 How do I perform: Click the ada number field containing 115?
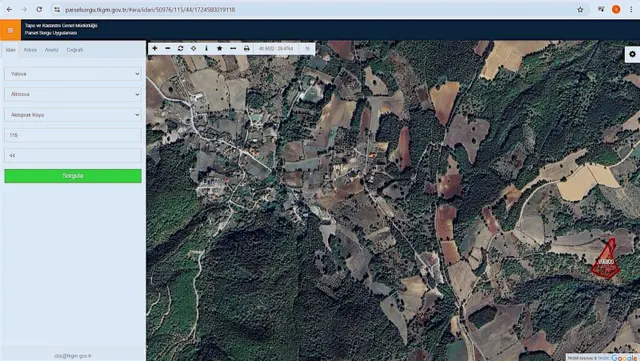[x=73, y=135]
